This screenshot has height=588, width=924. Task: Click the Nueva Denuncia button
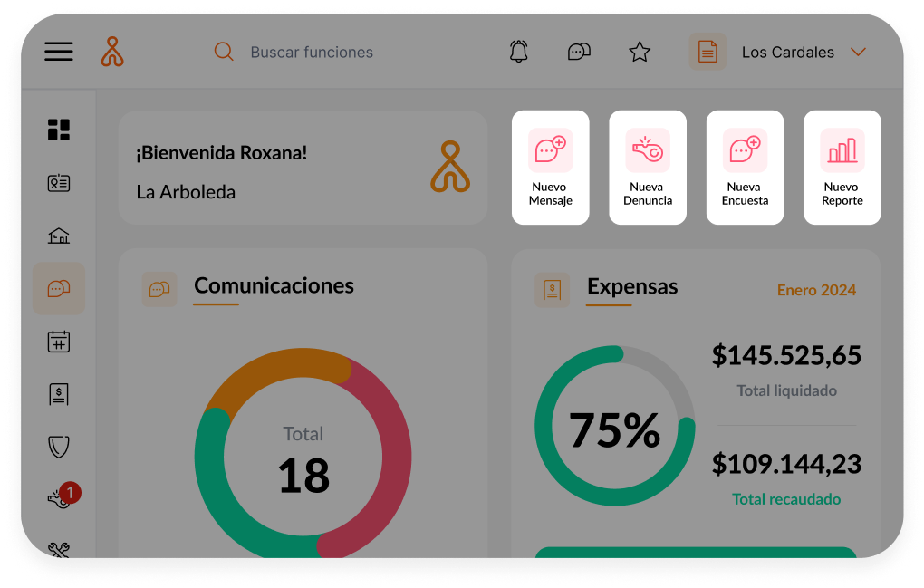tap(648, 168)
